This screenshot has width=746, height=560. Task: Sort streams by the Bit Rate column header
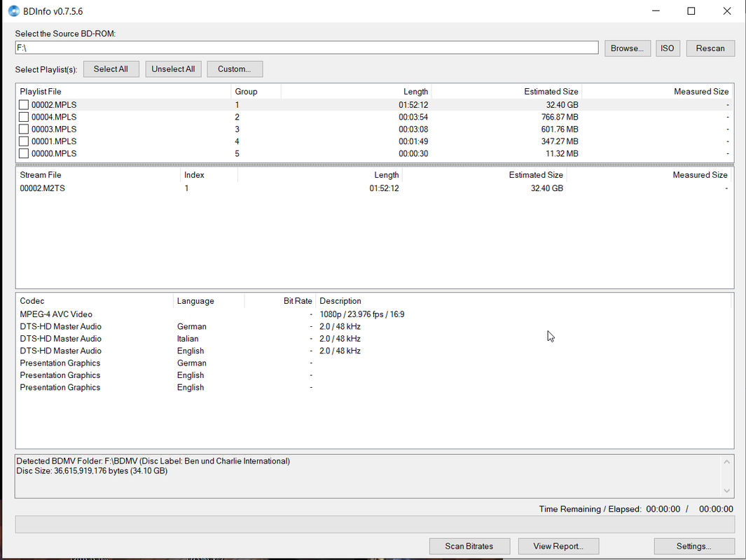point(279,301)
